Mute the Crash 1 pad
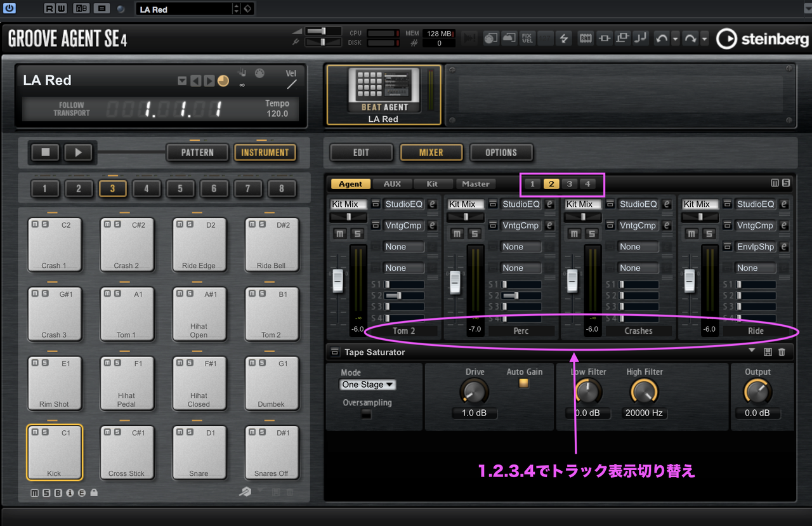This screenshot has height=526, width=812. (x=36, y=224)
